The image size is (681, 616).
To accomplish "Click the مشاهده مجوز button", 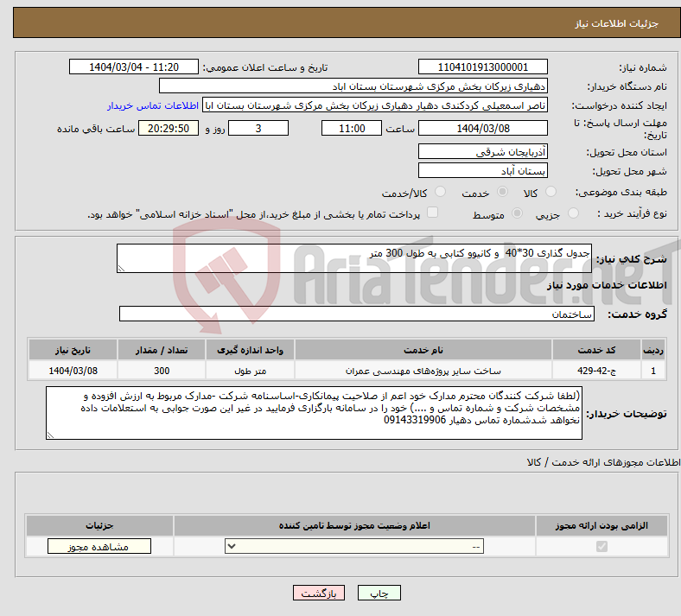I will (99, 547).
